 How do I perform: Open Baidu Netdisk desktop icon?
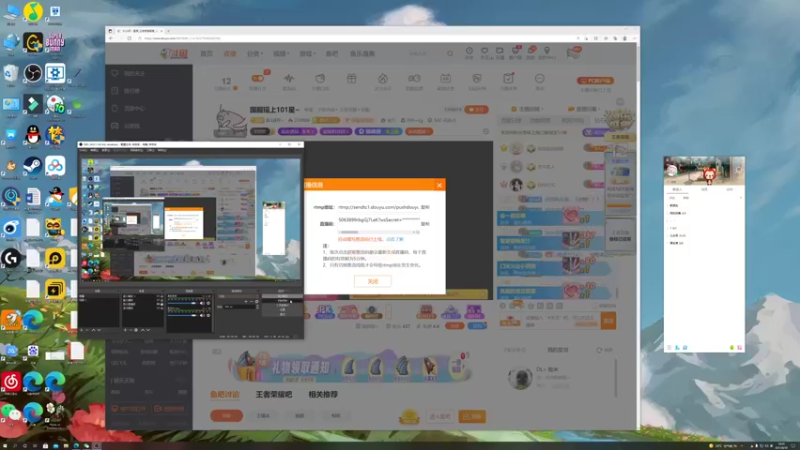coord(55,165)
